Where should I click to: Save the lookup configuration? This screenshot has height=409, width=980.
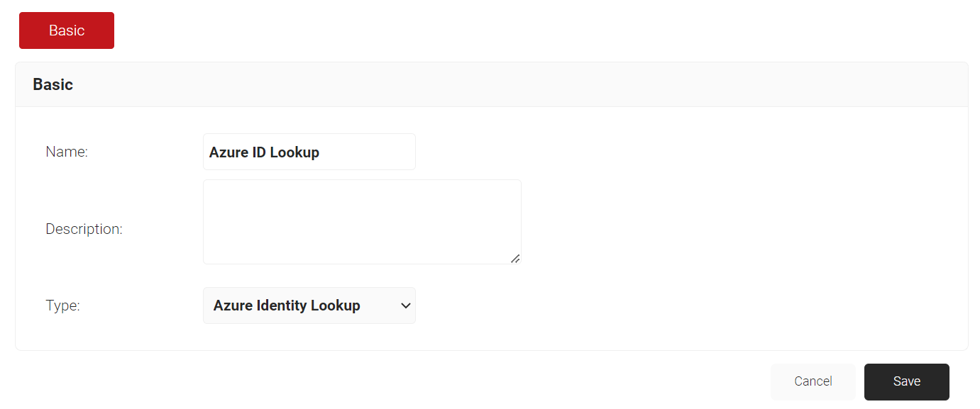click(x=907, y=382)
